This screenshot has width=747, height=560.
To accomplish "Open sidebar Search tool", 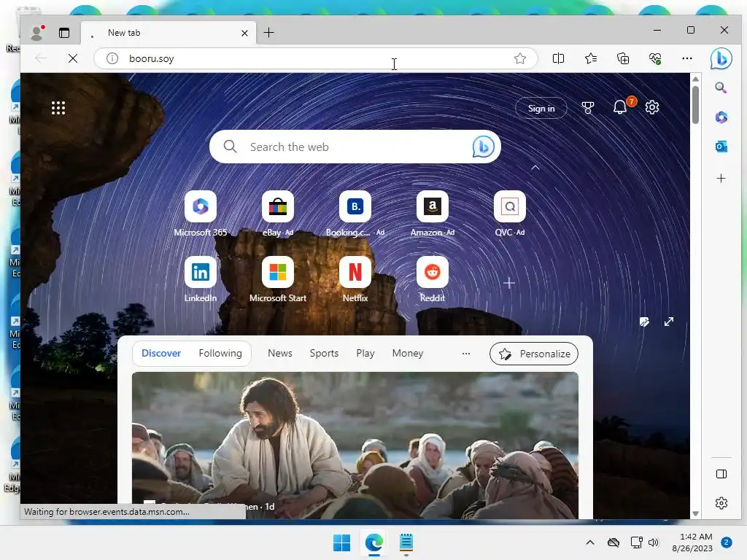I will point(721,87).
